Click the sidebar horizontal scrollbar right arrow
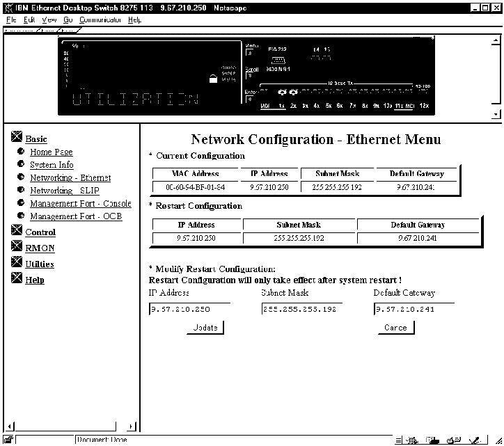The width and height of the screenshot is (504, 446). coord(132,427)
